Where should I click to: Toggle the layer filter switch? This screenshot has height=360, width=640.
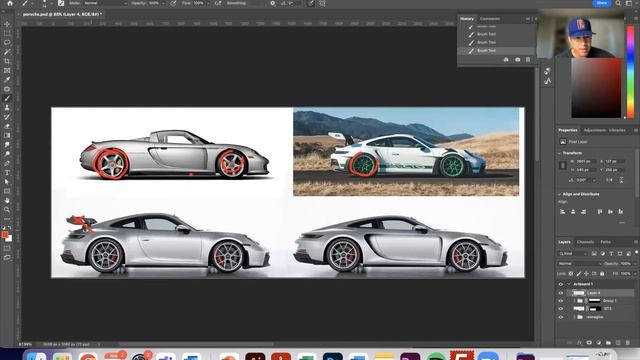(636, 253)
